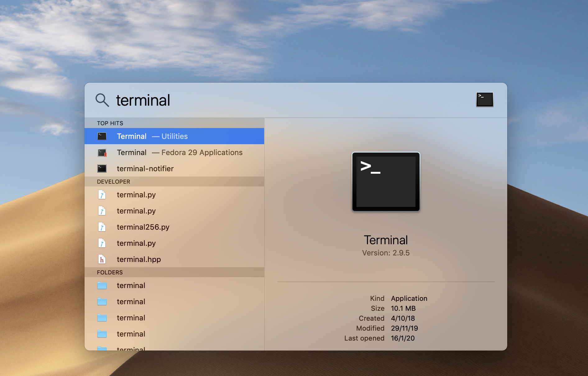This screenshot has height=376, width=588.
Task: Click the folder icon directly under FOLDERS header
Action: pos(102,286)
